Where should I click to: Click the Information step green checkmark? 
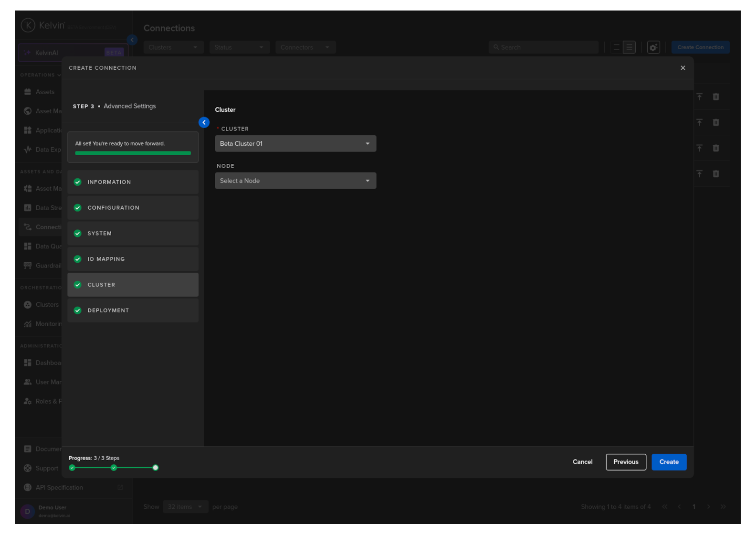(x=78, y=182)
